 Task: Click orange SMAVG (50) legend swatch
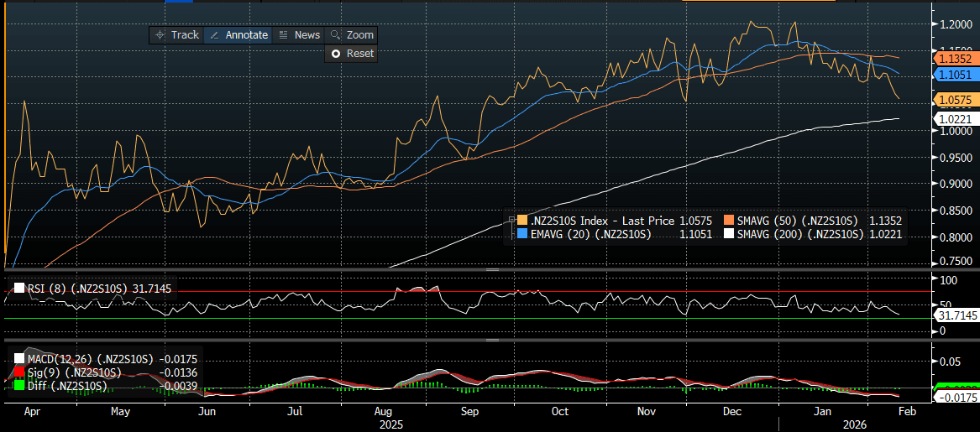click(728, 221)
